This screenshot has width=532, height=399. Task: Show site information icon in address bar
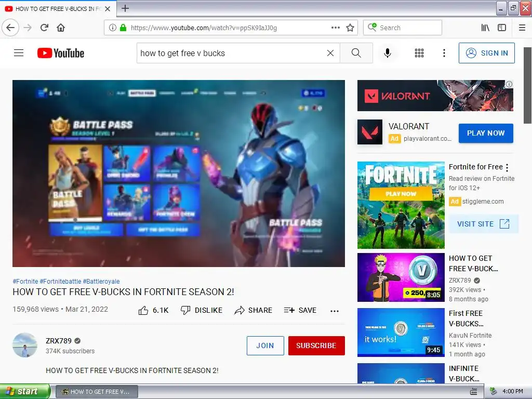pos(113,28)
